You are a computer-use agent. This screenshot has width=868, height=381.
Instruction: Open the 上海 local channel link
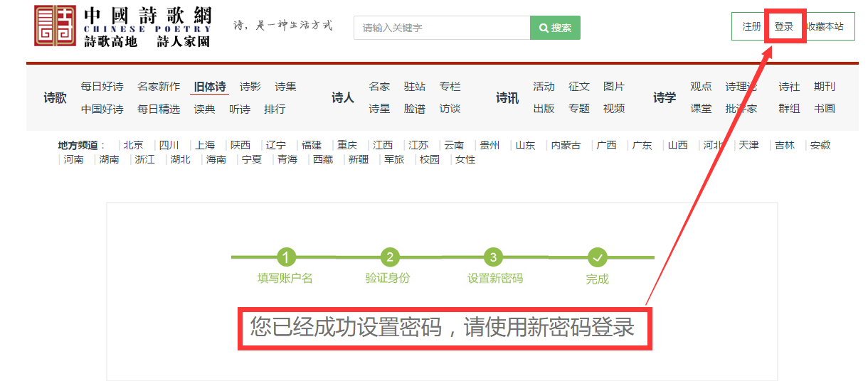[x=205, y=145]
